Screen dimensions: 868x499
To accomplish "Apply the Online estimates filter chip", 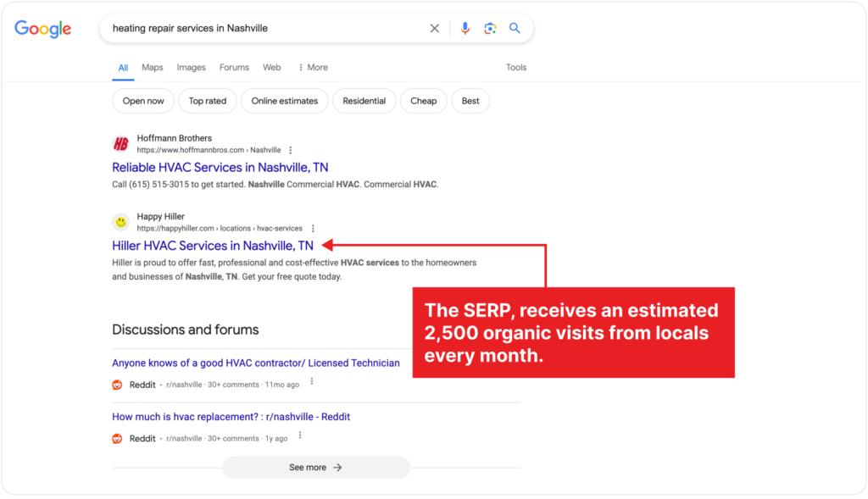I will point(285,101).
